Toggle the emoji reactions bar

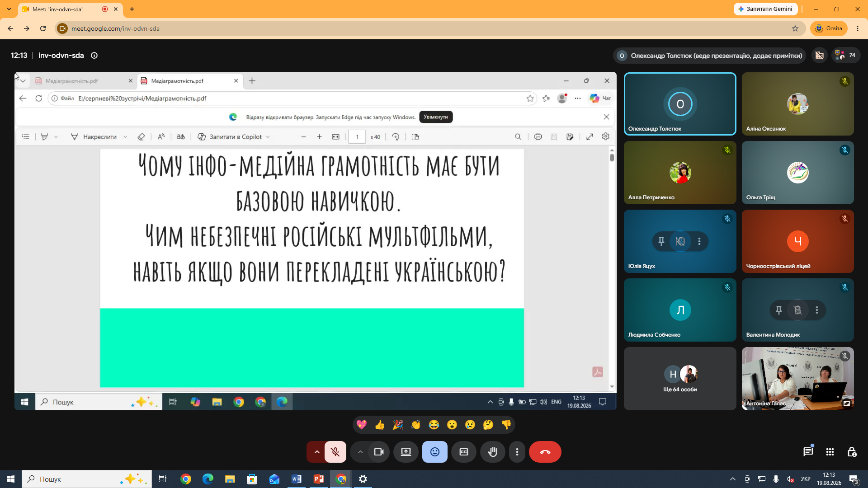click(x=435, y=452)
